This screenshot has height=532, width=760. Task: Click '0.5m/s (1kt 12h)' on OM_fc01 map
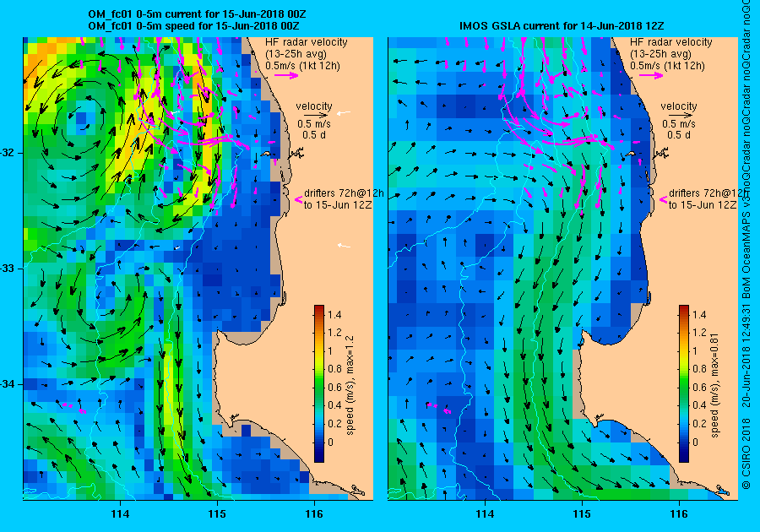(x=302, y=66)
